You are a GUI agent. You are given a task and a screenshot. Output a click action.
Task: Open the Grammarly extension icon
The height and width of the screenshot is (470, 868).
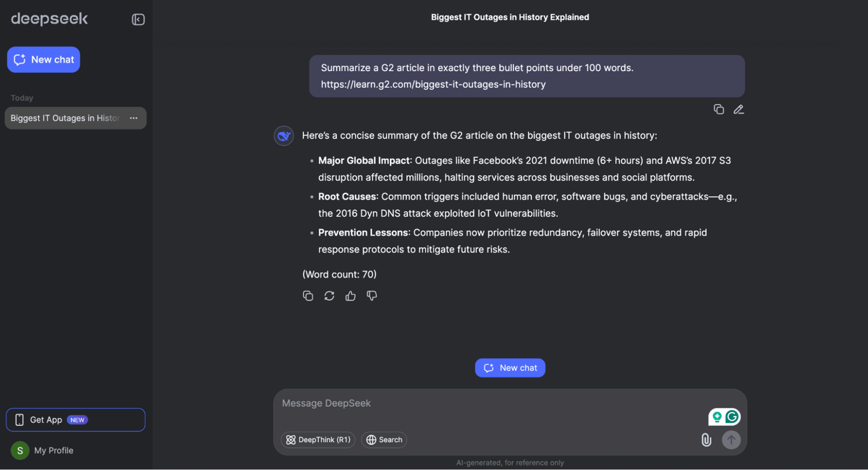732,417
